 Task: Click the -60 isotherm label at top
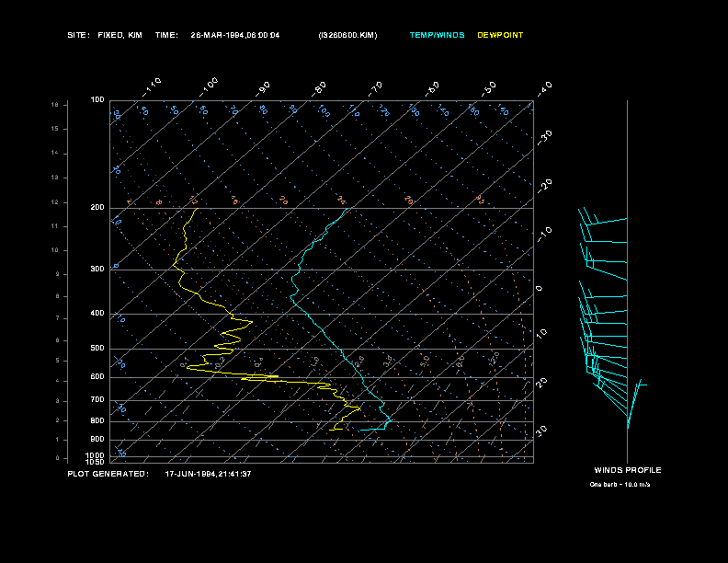point(432,88)
